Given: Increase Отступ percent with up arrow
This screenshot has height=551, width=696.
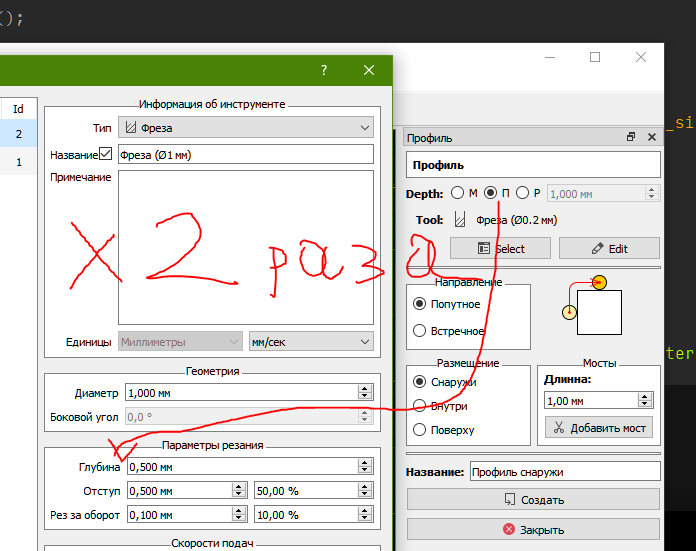Looking at the screenshot, I should (x=365, y=487).
